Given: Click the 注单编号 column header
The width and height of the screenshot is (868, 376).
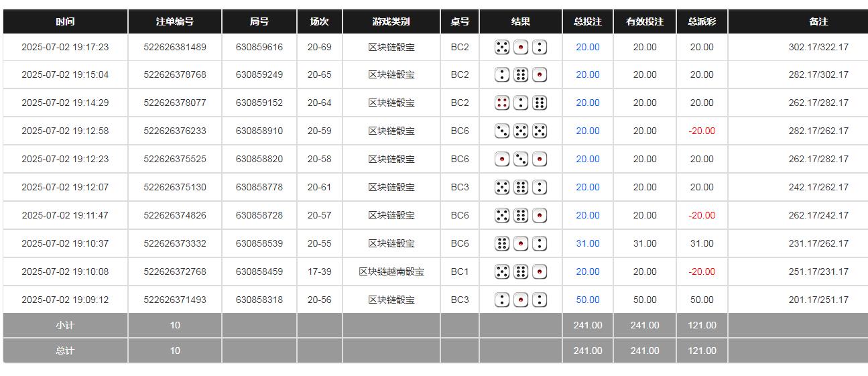Looking at the screenshot, I should click(x=174, y=21).
